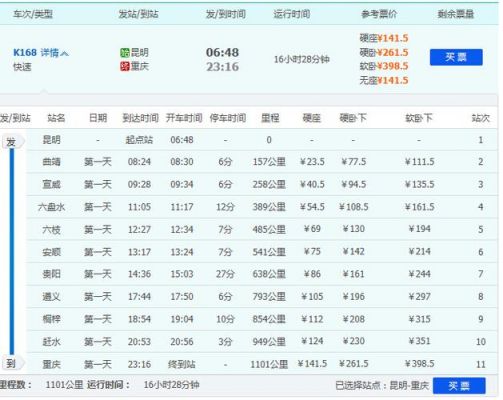Select the 赶水 station name
Viewport: 503px width, 400px height.
pos(52,341)
